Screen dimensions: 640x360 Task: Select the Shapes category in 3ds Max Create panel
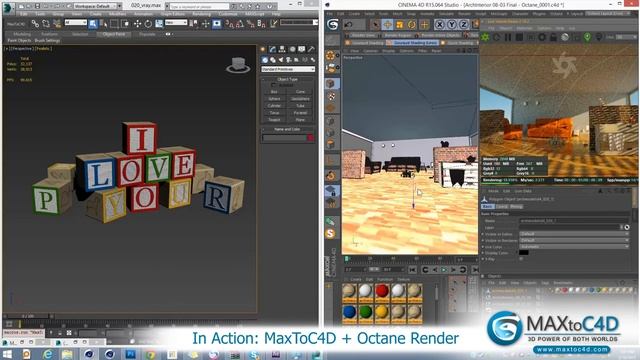[273, 60]
